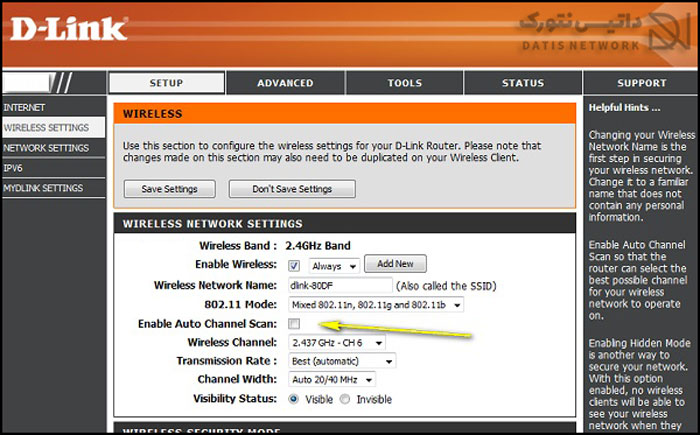The image size is (700, 435).
Task: Click the Don't Save Settings button
Action: [x=292, y=189]
